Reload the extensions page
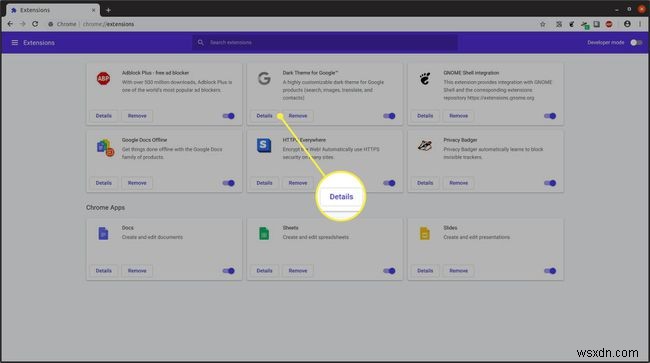650x363 pixels. click(x=35, y=24)
